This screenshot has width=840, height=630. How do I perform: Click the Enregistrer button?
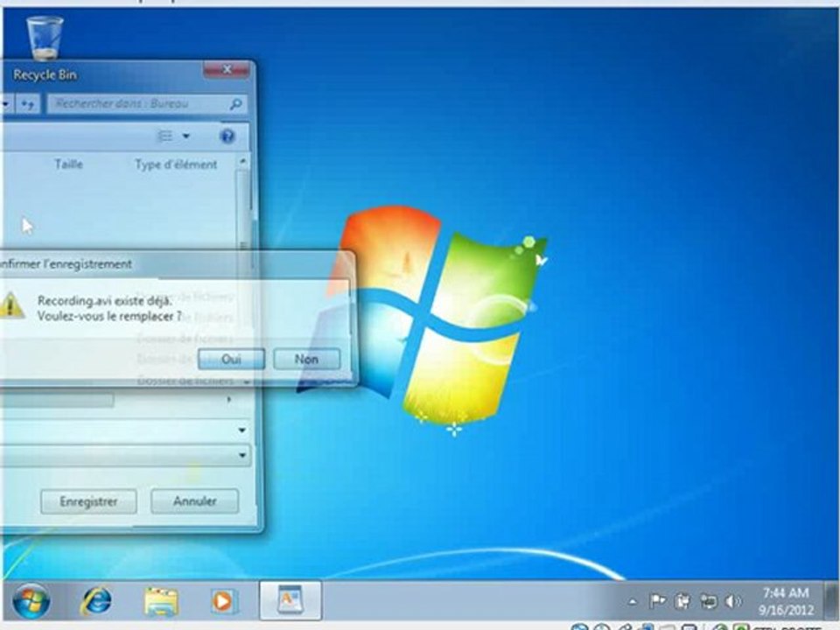(88, 501)
